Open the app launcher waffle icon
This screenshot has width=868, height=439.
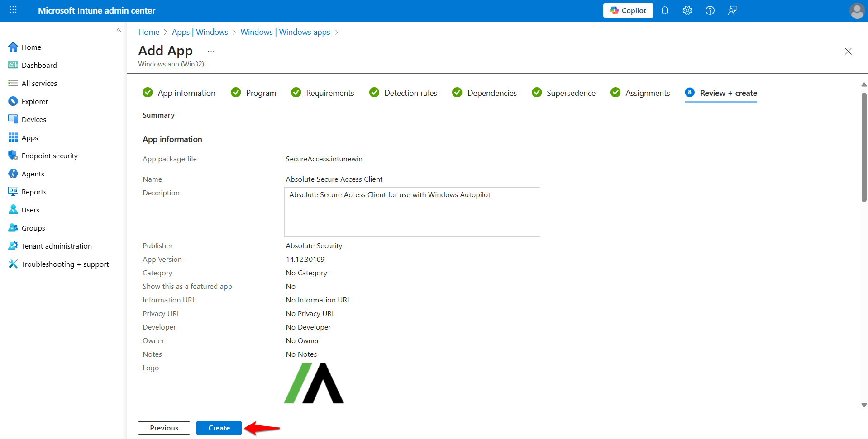13,10
